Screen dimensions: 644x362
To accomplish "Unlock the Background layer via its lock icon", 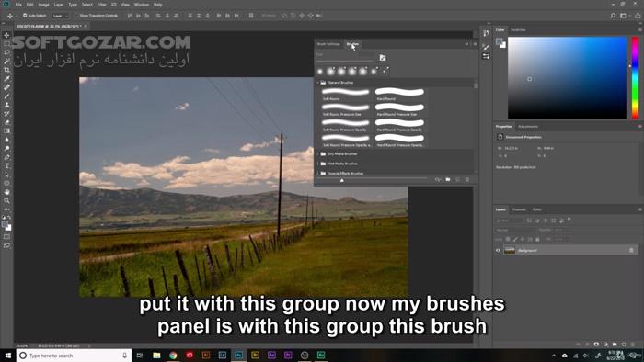I will point(631,250).
